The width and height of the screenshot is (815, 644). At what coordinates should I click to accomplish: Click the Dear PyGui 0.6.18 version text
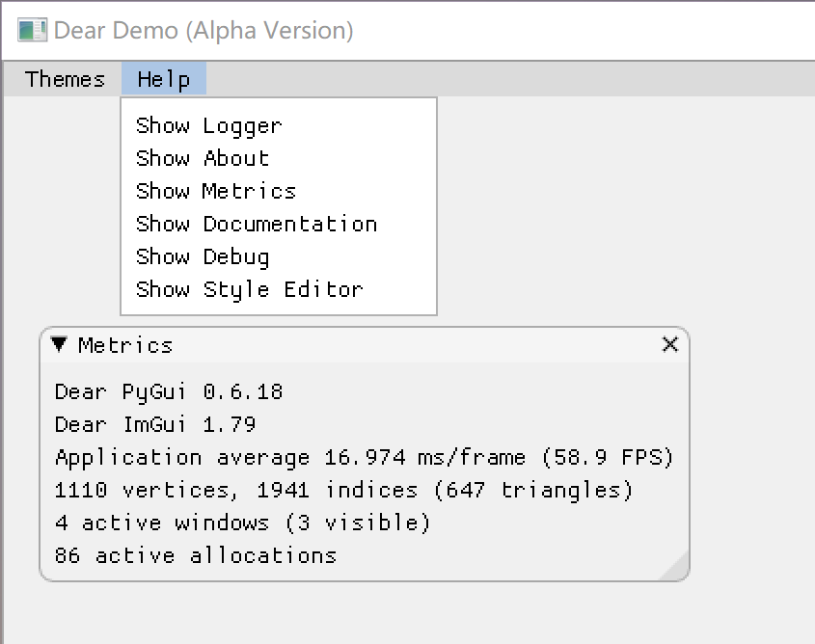169,391
